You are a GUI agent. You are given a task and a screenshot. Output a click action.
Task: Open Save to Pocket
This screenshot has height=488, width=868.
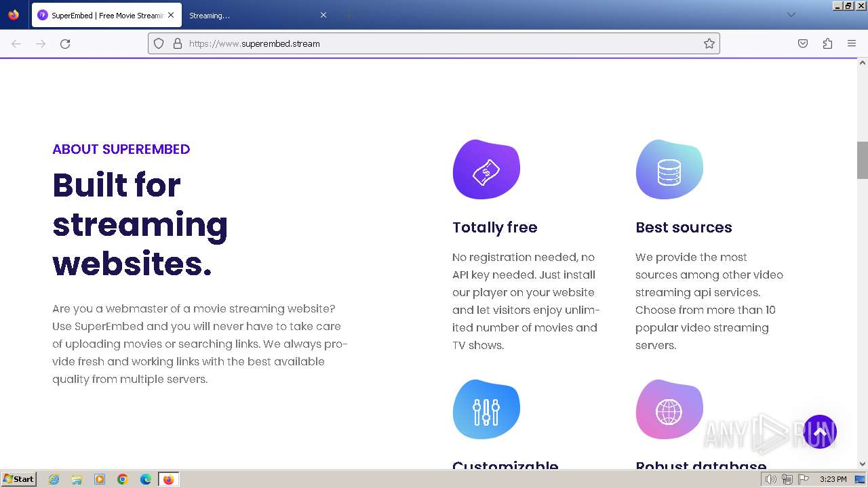click(x=803, y=43)
